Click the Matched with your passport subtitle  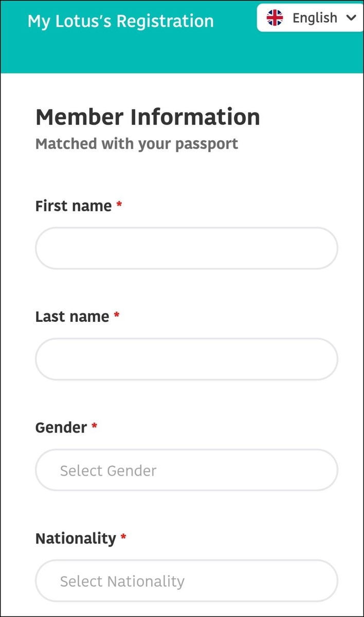[x=137, y=143]
